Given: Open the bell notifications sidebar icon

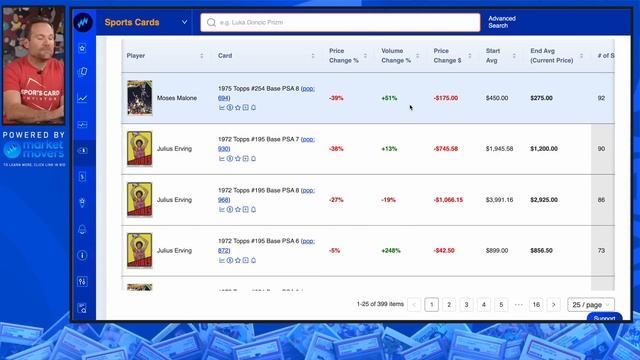Looking at the screenshot, I should click(82, 229).
